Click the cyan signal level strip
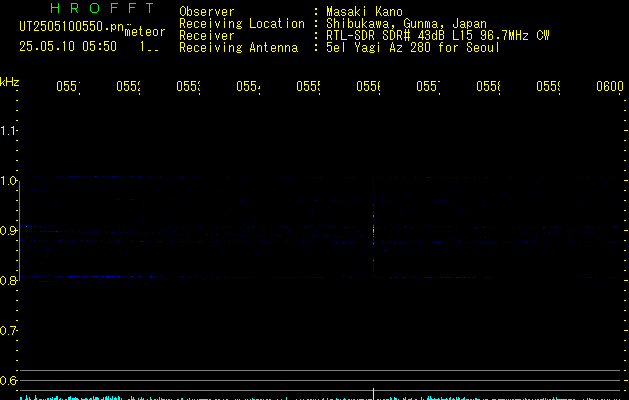This screenshot has height=400, width=629. [x=321, y=398]
